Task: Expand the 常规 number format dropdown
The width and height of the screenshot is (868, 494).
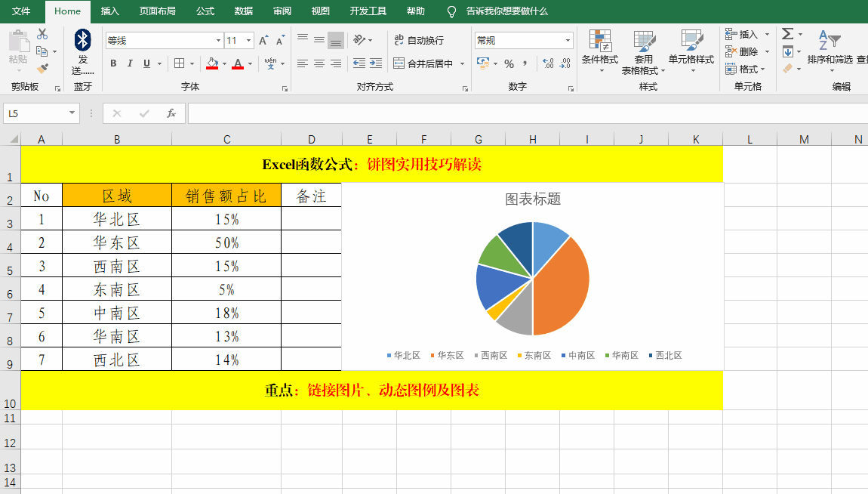Action: point(568,40)
